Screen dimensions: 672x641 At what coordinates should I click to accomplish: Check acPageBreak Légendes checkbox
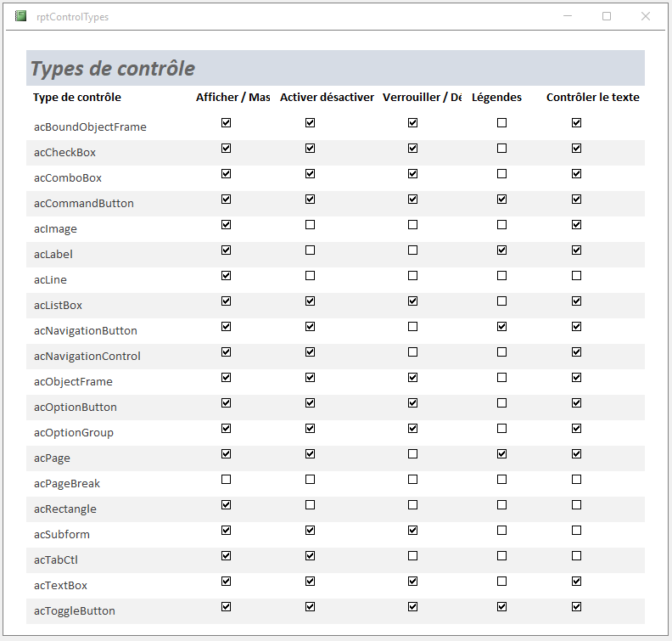pyautogui.click(x=501, y=480)
